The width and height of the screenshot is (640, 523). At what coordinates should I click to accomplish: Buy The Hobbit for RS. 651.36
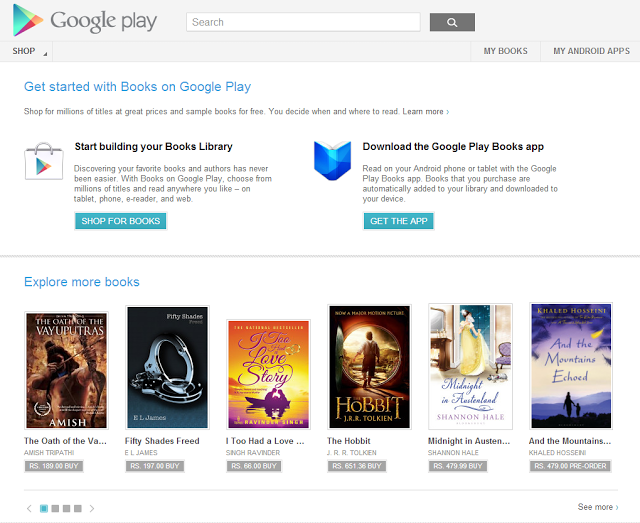pyautogui.click(x=357, y=466)
